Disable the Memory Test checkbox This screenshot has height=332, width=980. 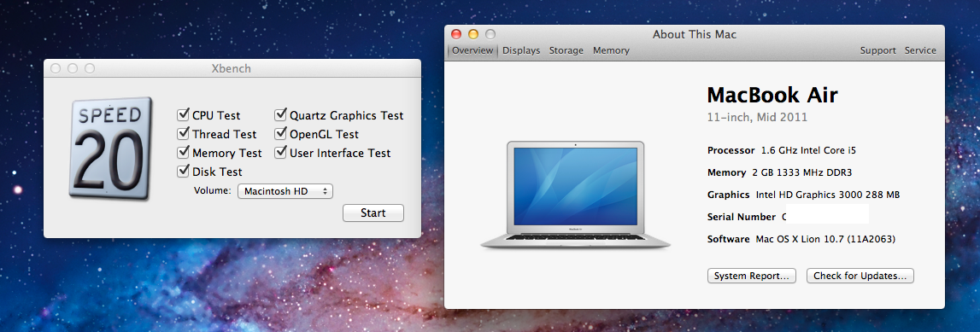click(x=183, y=152)
